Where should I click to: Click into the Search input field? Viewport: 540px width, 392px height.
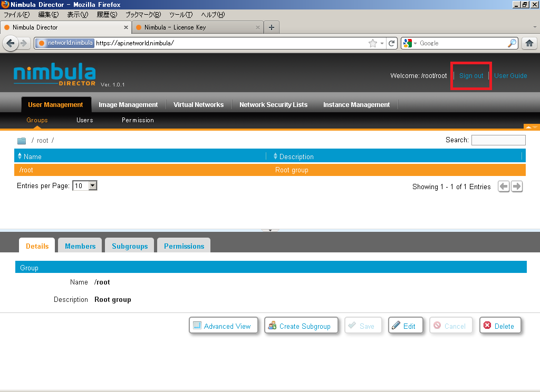(x=498, y=140)
